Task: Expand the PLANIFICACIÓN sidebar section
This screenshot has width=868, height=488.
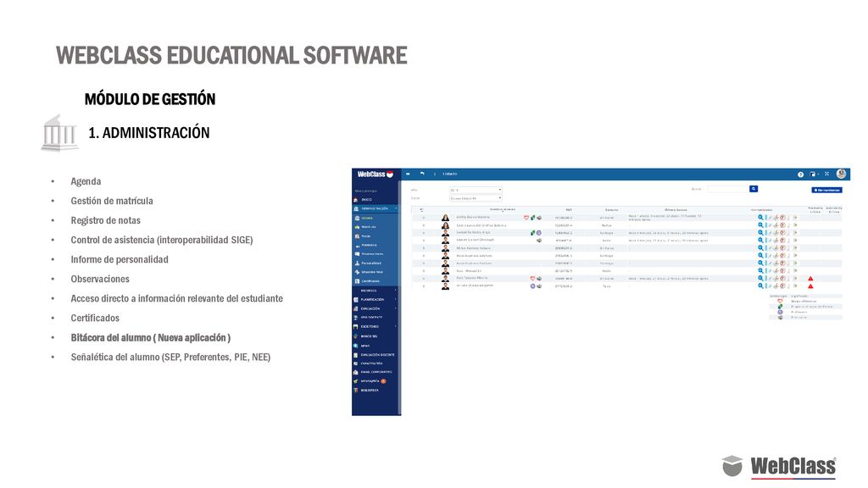Action: (x=376, y=299)
